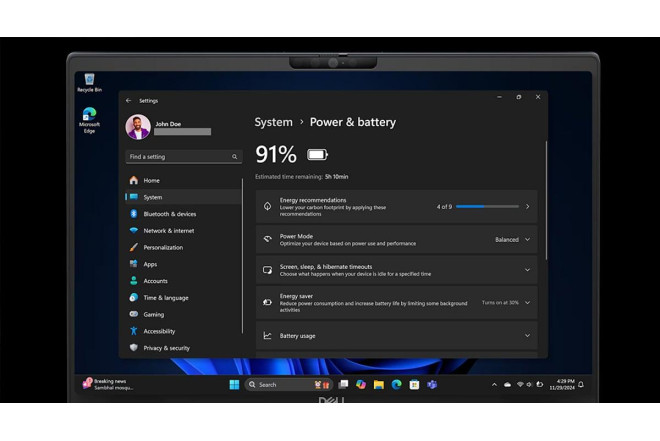Viewport: 660px width, 441px height.
Task: Open Home in Settings sidebar
Action: [183, 181]
